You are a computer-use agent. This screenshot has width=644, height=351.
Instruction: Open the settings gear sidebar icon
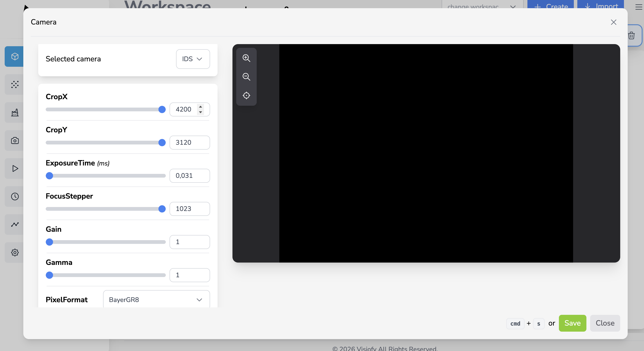[x=14, y=253]
